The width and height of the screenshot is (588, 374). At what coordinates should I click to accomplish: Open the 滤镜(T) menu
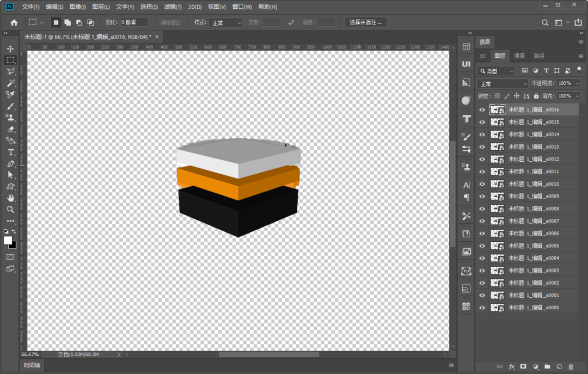173,7
